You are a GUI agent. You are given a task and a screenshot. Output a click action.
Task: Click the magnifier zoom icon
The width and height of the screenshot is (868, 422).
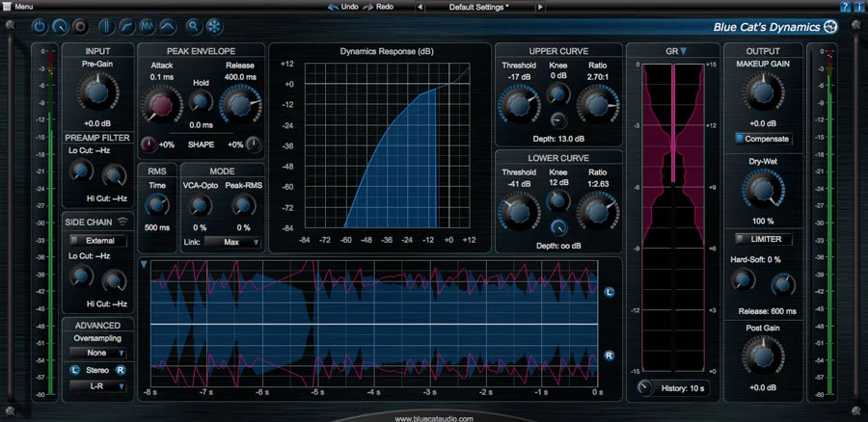pyautogui.click(x=193, y=26)
